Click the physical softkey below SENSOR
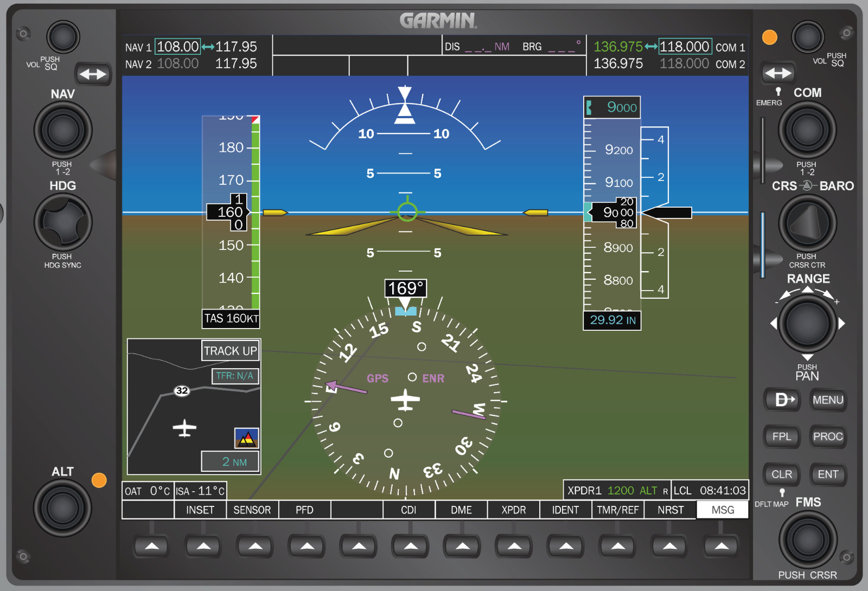Viewport: 868px width, 591px height. click(x=255, y=546)
